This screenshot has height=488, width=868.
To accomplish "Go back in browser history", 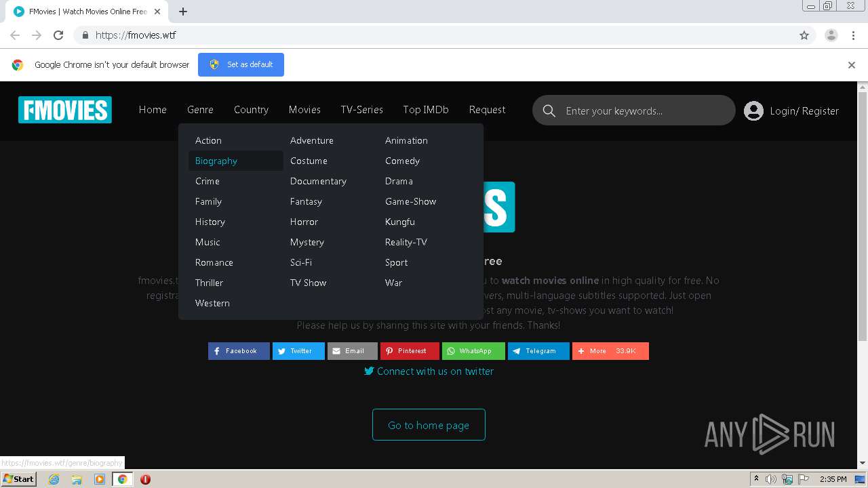I will click(15, 35).
